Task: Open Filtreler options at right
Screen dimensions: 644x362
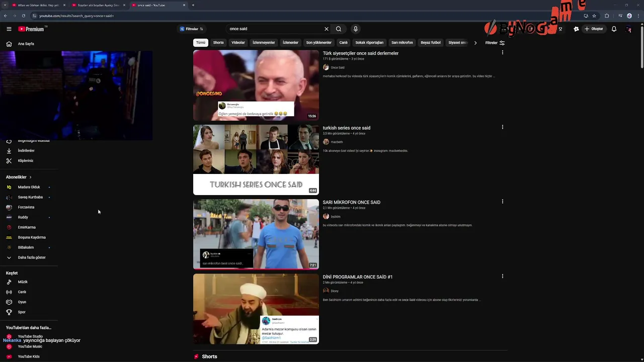Action: pos(495,43)
